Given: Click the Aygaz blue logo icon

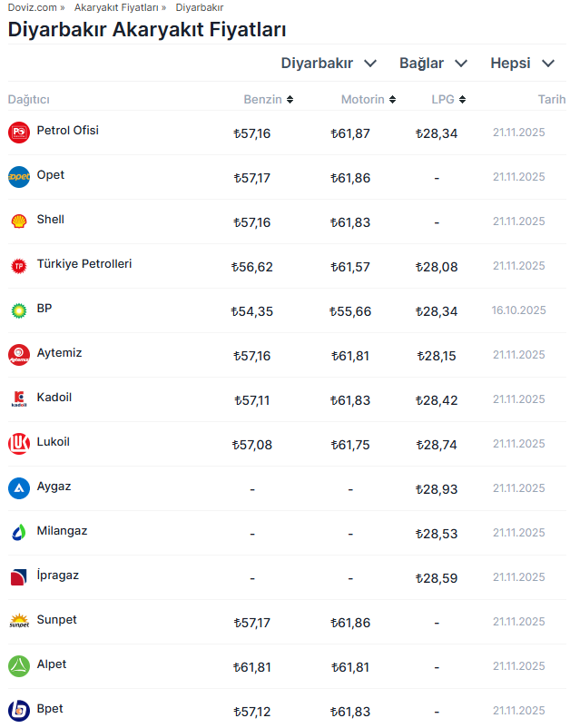Looking at the screenshot, I should tap(18, 488).
